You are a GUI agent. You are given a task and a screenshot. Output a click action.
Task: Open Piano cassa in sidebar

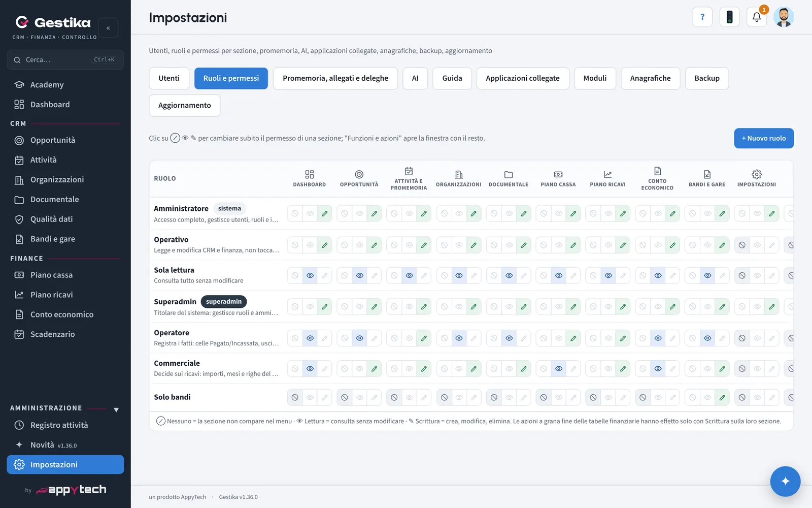point(65,275)
